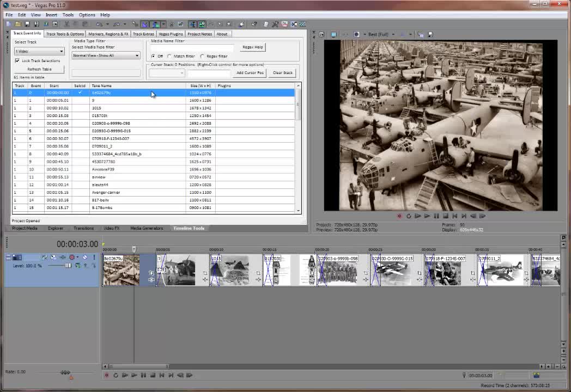Open the Undo history dropdown arrow
This screenshot has width=571, height=392.
[x=107, y=24]
